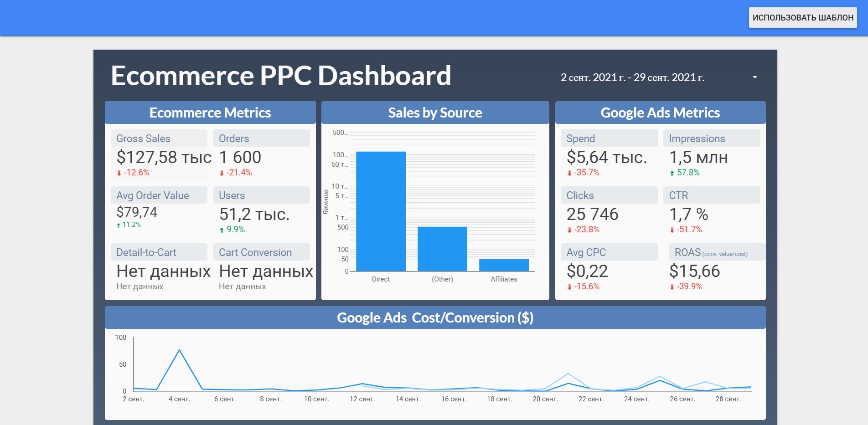Image resolution: width=868 pixels, height=425 pixels.
Task: Click the 1,5 млн impressions value
Action: click(698, 158)
